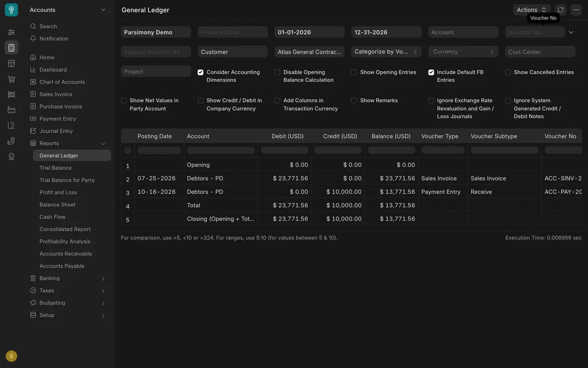This screenshot has width=588, height=368.
Task: Open the Accounts module switcher dropdown
Action: (68, 10)
